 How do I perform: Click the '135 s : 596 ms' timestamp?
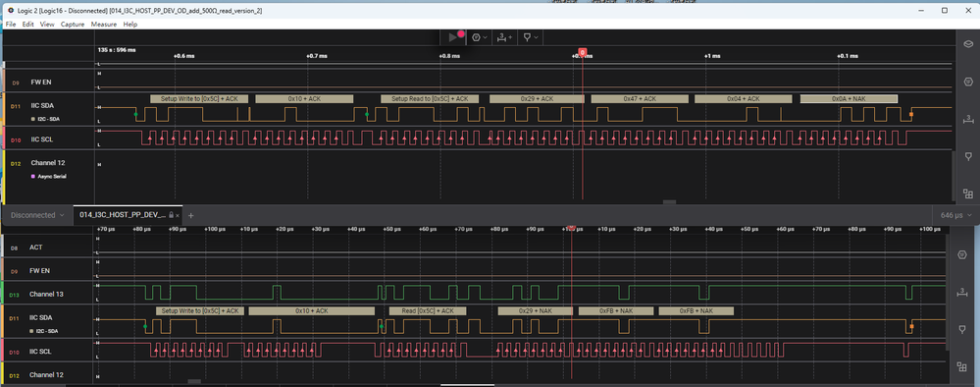(117, 49)
